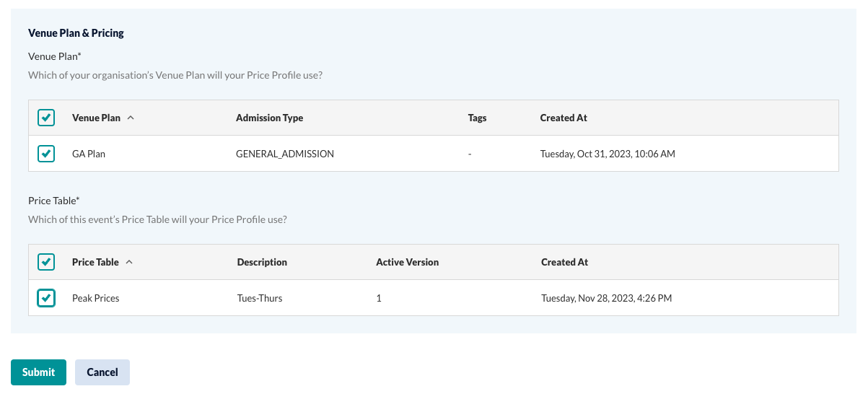Select the GA Plan name cell
The image size is (868, 394).
pos(89,154)
